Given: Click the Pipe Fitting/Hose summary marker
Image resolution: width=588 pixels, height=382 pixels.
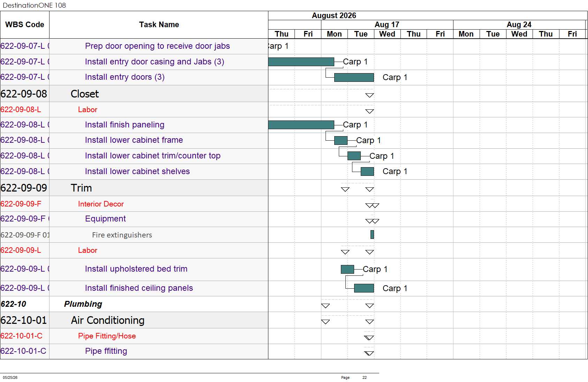Looking at the screenshot, I should 369,338.
